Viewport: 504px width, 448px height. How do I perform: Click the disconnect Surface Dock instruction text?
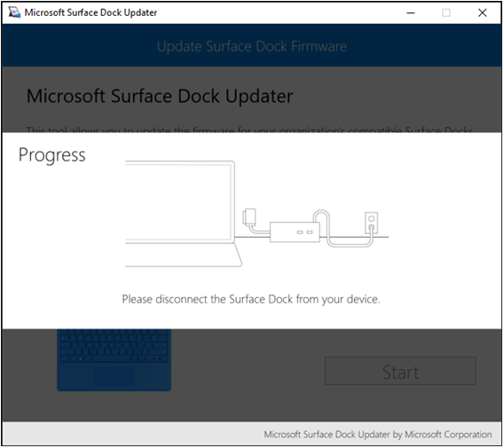(x=251, y=299)
